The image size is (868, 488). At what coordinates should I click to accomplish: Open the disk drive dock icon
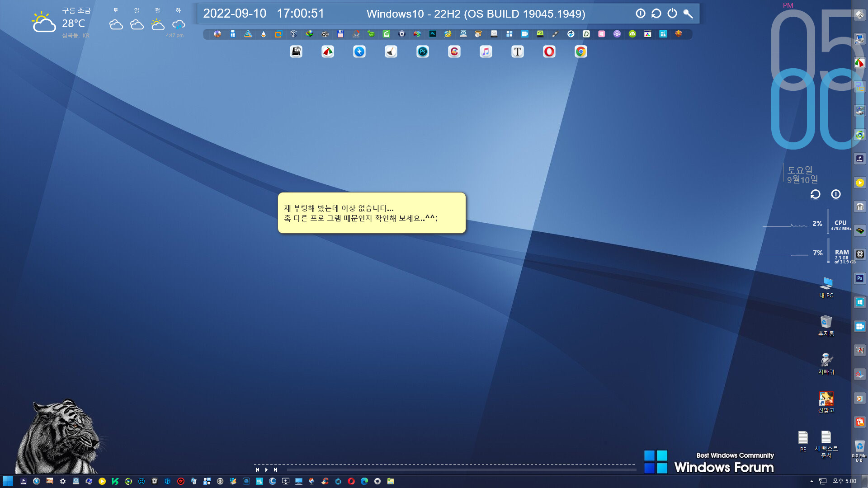296,52
